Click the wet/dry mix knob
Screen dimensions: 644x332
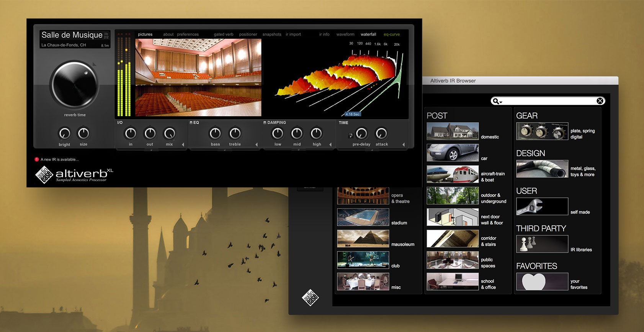click(x=170, y=133)
